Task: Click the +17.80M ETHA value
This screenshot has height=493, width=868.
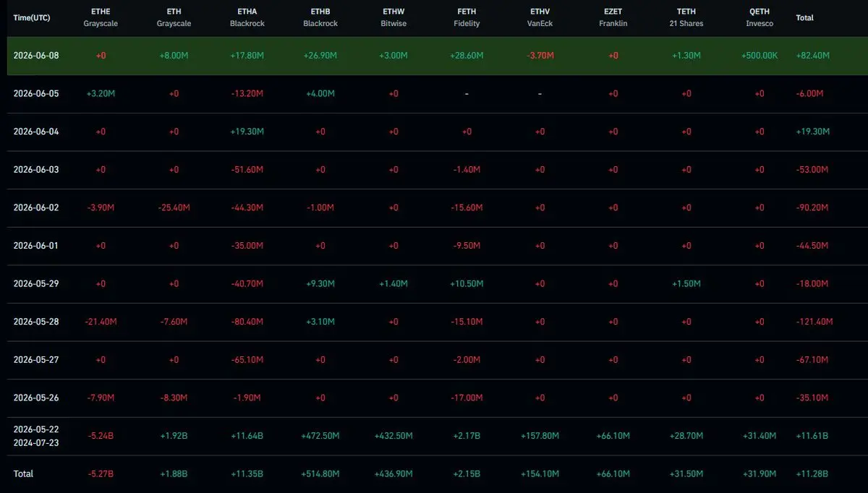Action: tap(247, 56)
